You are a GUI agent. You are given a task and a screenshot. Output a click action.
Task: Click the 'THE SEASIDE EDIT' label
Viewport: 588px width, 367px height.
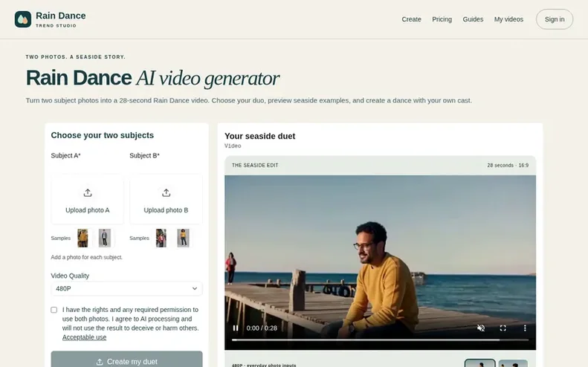255,166
